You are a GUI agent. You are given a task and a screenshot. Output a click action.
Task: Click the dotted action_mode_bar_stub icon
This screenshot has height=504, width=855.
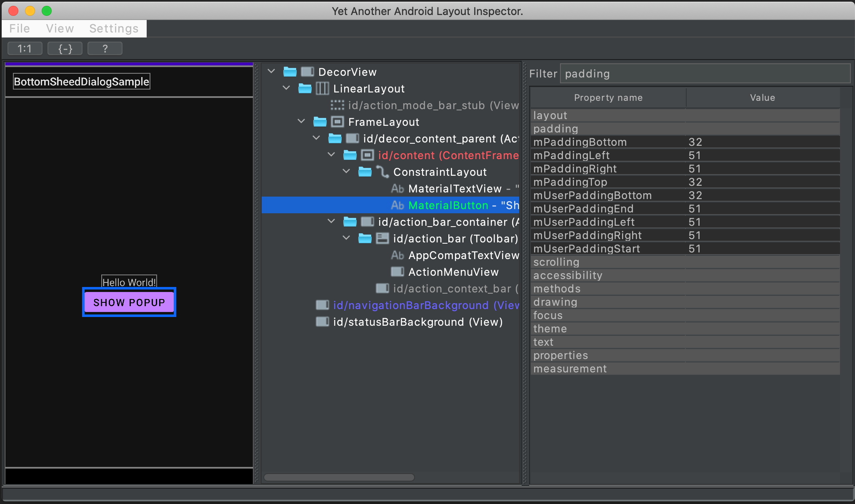pos(337,105)
